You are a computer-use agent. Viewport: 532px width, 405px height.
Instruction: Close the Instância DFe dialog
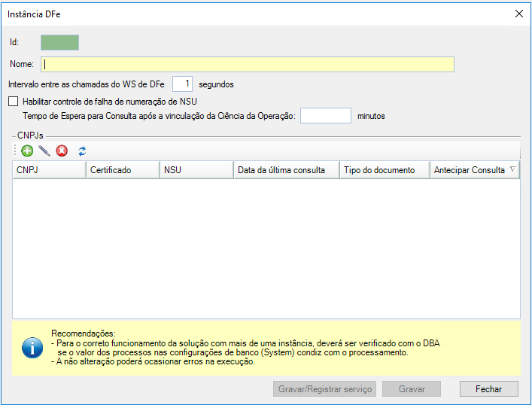pyautogui.click(x=518, y=14)
